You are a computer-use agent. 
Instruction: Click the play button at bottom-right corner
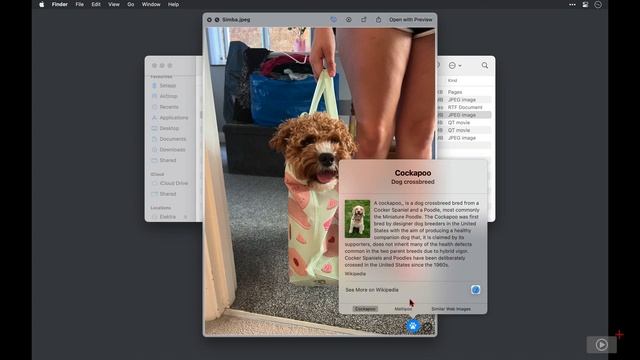tap(602, 344)
